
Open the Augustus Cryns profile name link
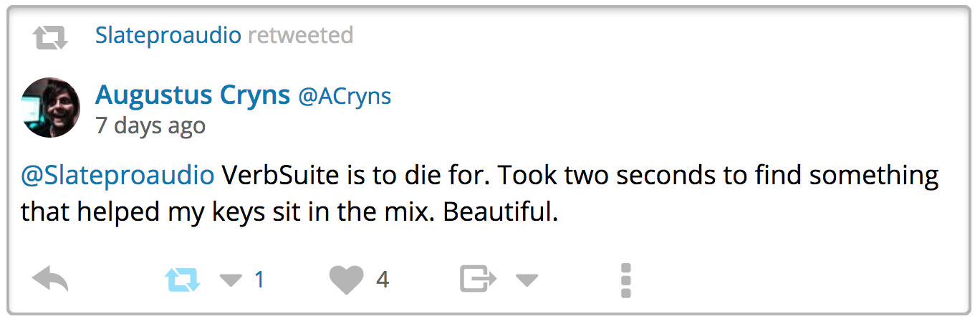192,95
